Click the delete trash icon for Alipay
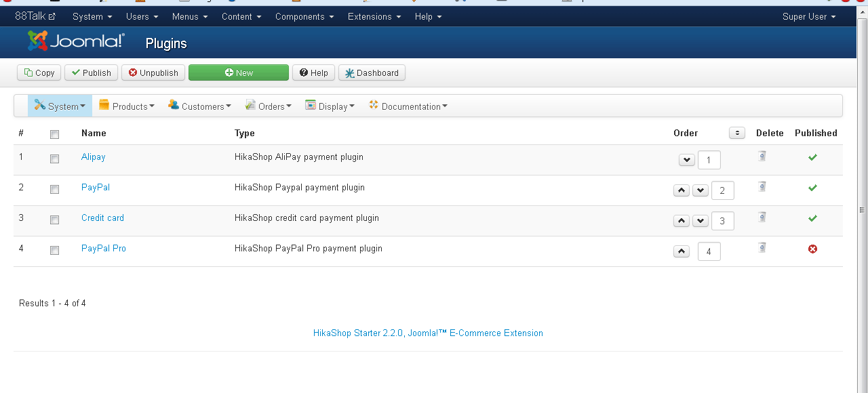 point(762,157)
